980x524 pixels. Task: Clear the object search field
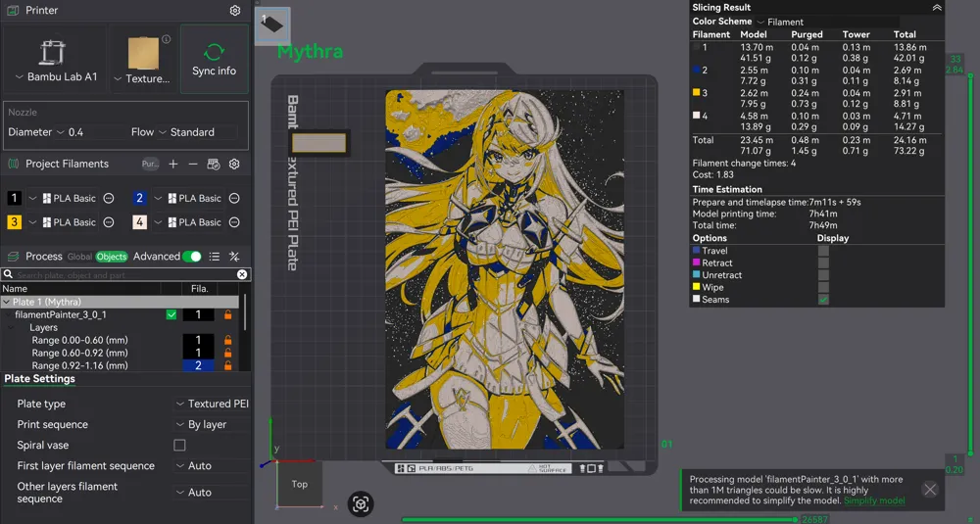point(242,274)
